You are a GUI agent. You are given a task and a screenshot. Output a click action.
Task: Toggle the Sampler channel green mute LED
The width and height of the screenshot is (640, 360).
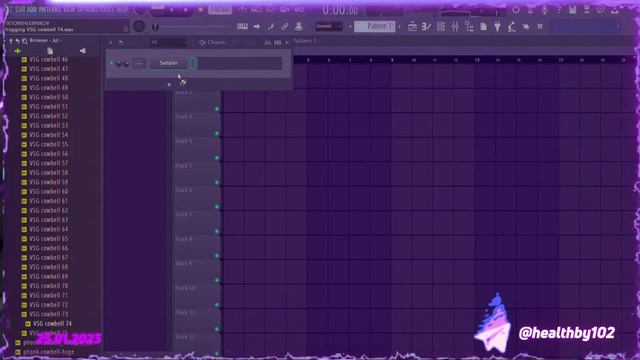pos(111,63)
